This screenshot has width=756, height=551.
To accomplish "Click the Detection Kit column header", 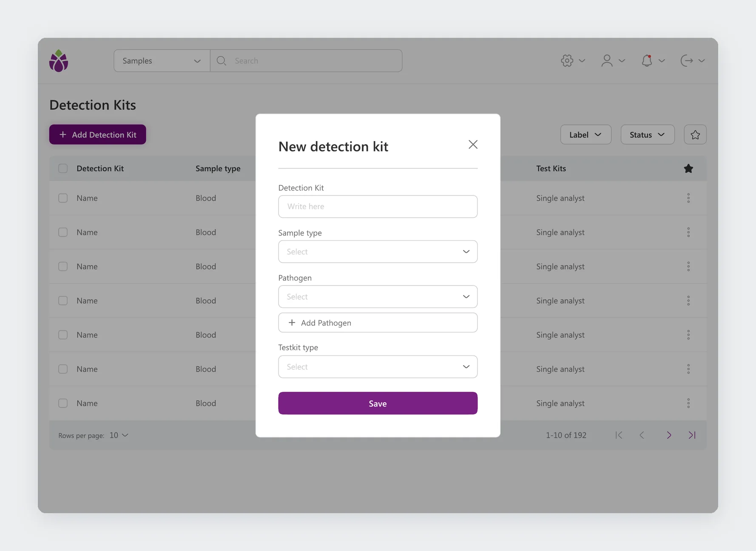I will [x=100, y=168].
